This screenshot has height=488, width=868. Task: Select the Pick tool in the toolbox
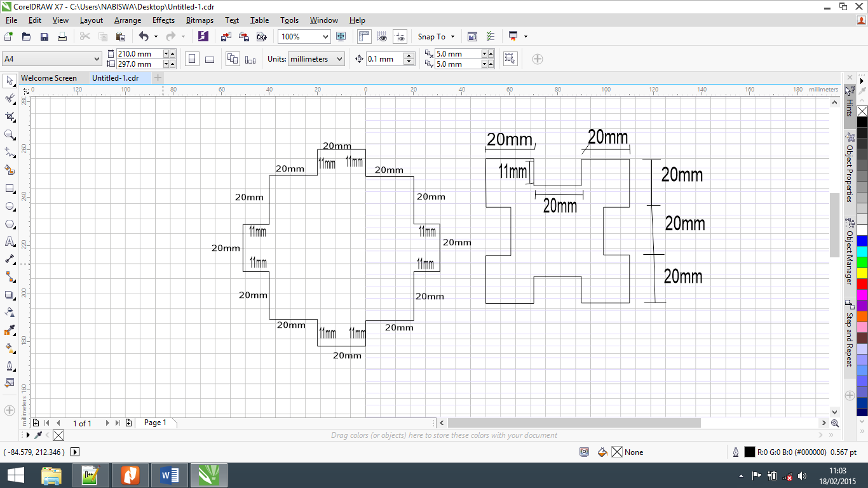(10, 81)
